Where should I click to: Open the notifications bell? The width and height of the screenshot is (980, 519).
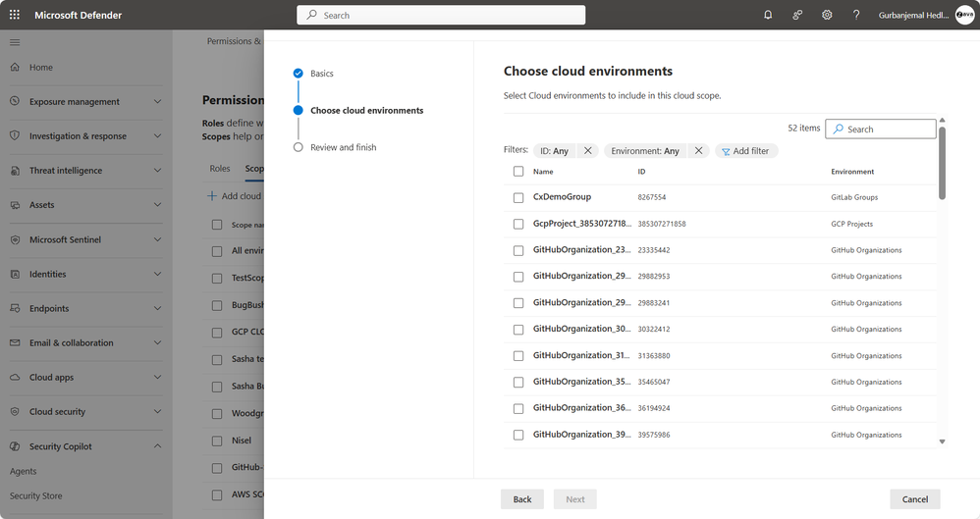click(768, 15)
